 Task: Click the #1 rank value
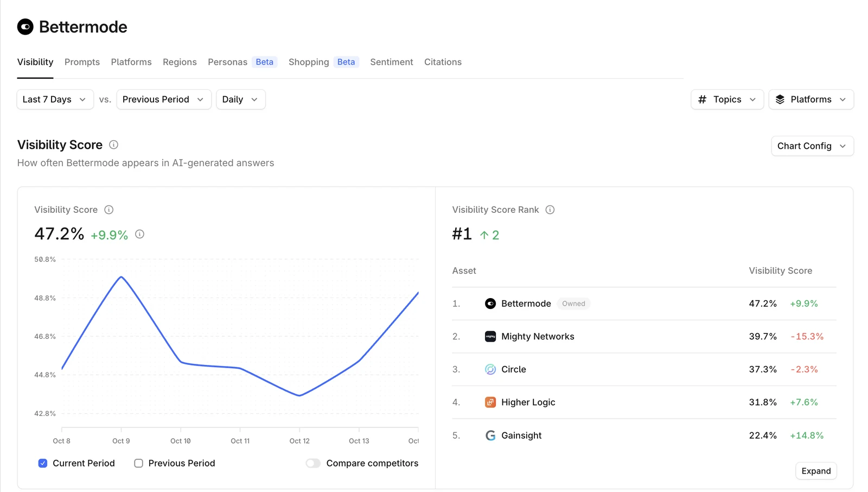click(x=462, y=234)
